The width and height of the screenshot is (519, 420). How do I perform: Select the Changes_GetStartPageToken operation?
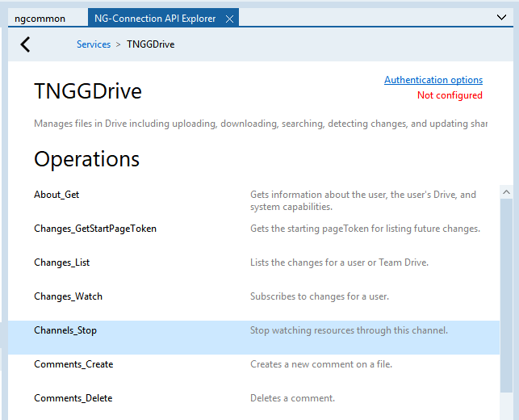coord(95,229)
